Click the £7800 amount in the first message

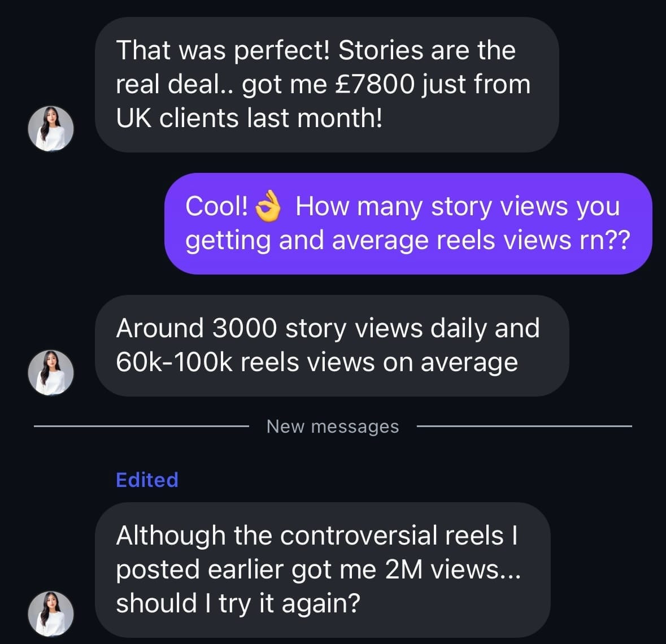pos(375,85)
